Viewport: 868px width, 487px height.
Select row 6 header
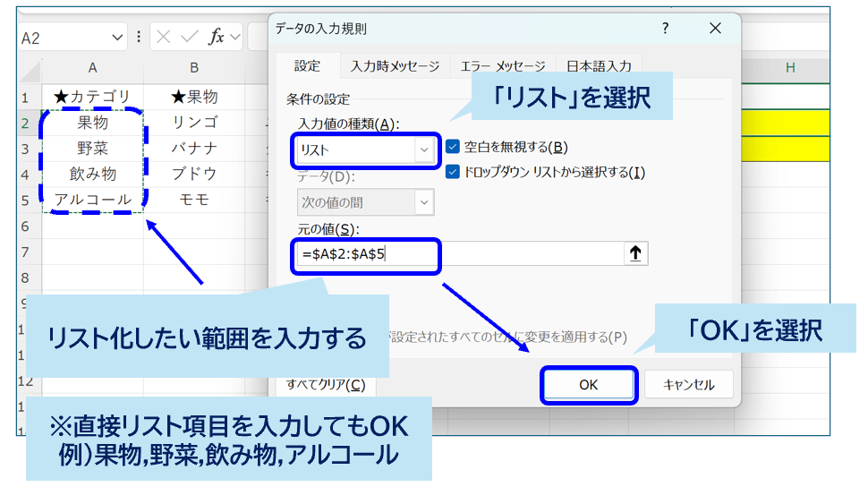coord(25,226)
